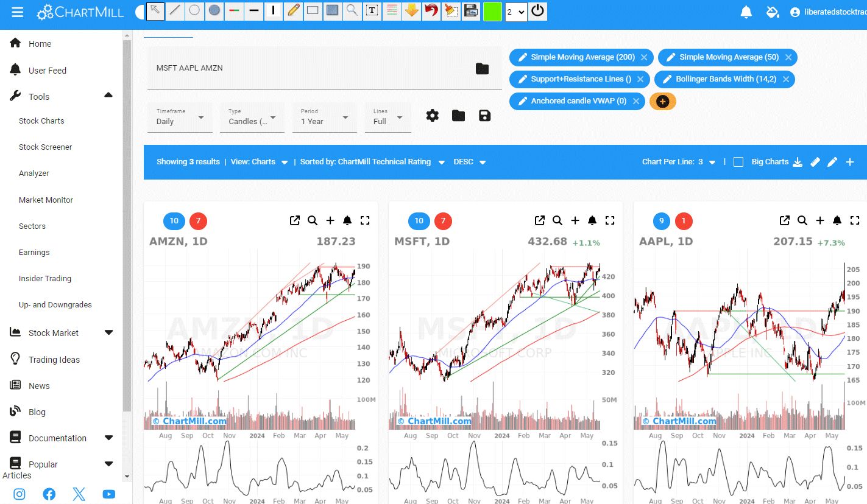Set a price alert bell on the MSFT chart
The height and width of the screenshot is (504, 867).
[x=592, y=220]
